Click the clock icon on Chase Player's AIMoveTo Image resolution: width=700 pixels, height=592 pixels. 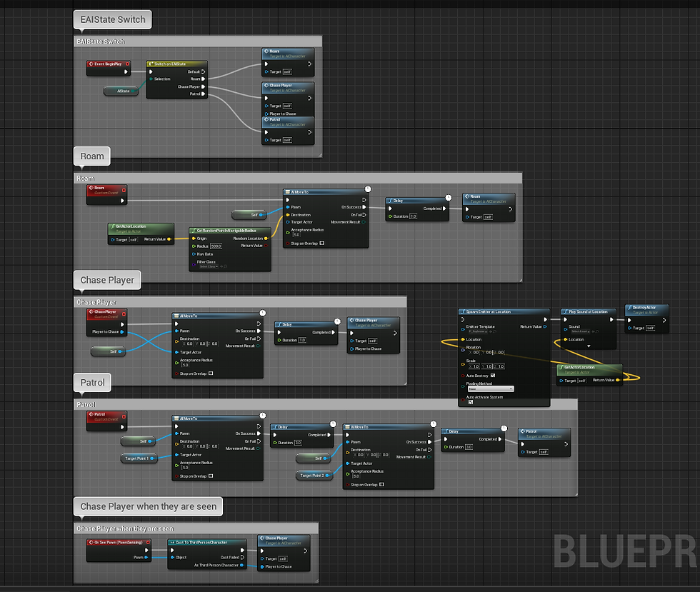coord(263,313)
